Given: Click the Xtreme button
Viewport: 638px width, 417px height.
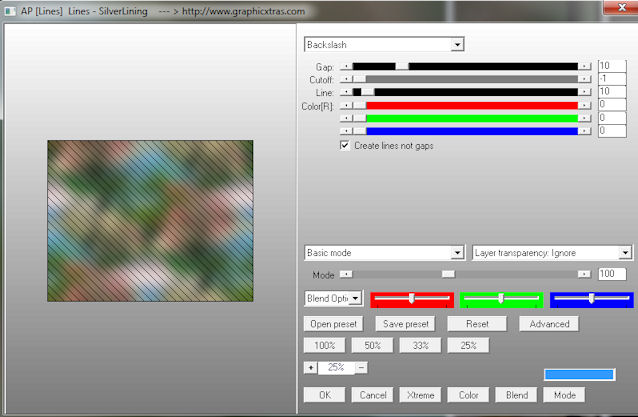Looking at the screenshot, I should click(420, 395).
